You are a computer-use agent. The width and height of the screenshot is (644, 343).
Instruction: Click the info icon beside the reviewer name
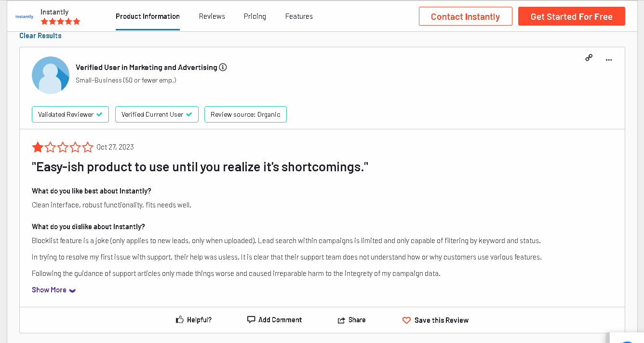223,67
